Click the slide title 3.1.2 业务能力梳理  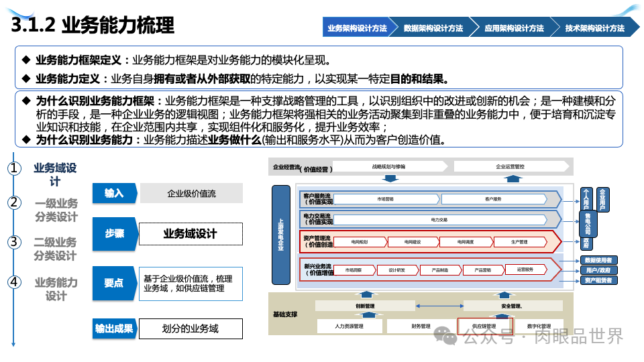tap(93, 25)
